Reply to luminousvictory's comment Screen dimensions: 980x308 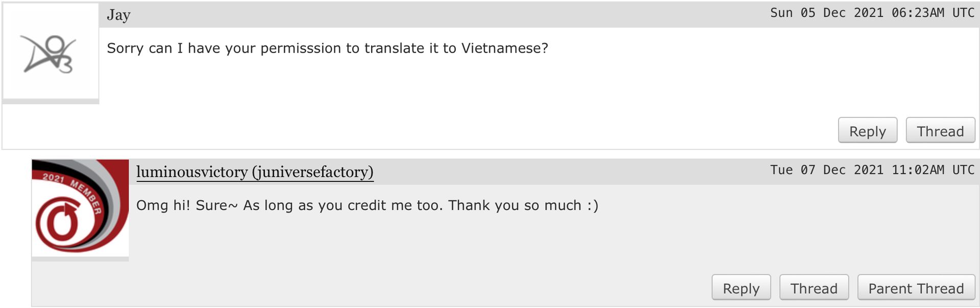coord(741,289)
